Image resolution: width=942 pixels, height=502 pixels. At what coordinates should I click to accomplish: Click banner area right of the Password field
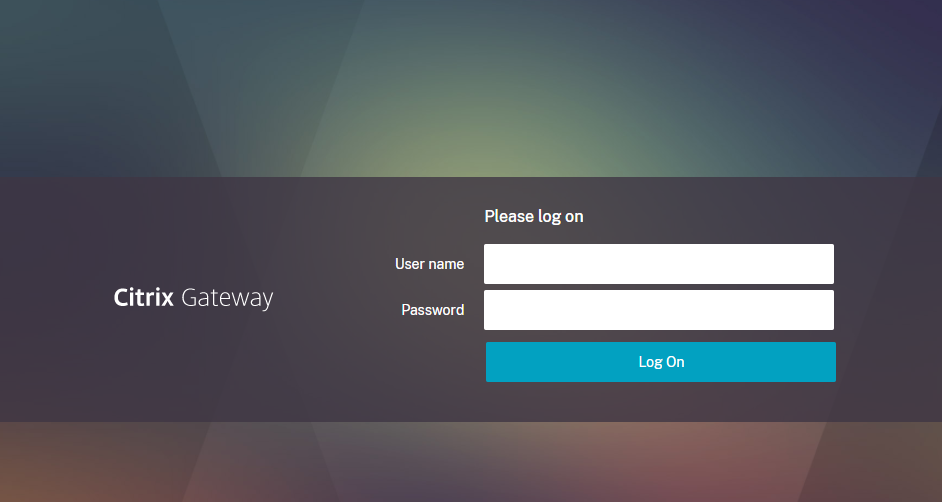[886, 310]
